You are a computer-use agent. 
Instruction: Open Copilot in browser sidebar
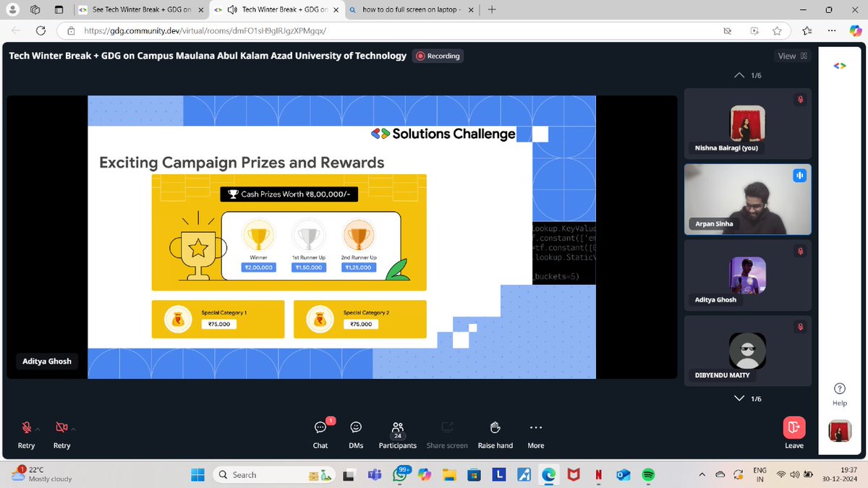click(x=855, y=31)
